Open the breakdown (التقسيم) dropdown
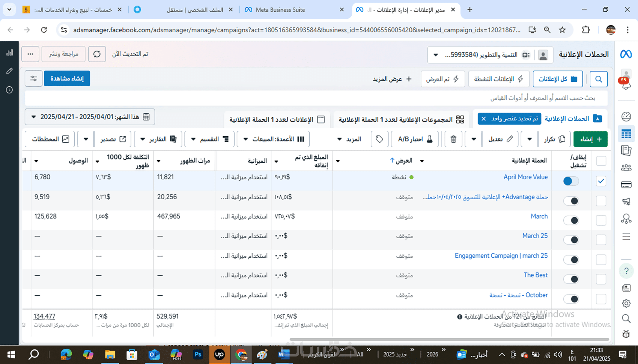This screenshot has width=638, height=364. [x=210, y=139]
